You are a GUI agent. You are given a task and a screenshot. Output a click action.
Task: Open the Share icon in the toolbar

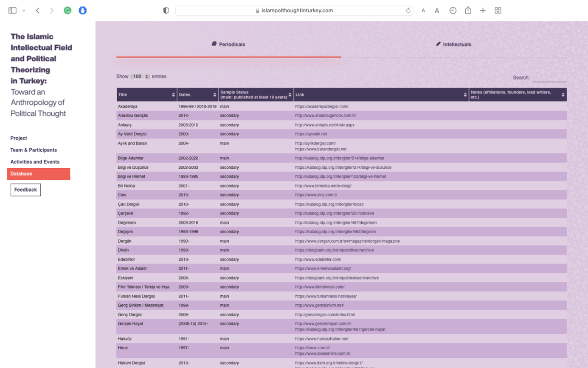point(468,11)
